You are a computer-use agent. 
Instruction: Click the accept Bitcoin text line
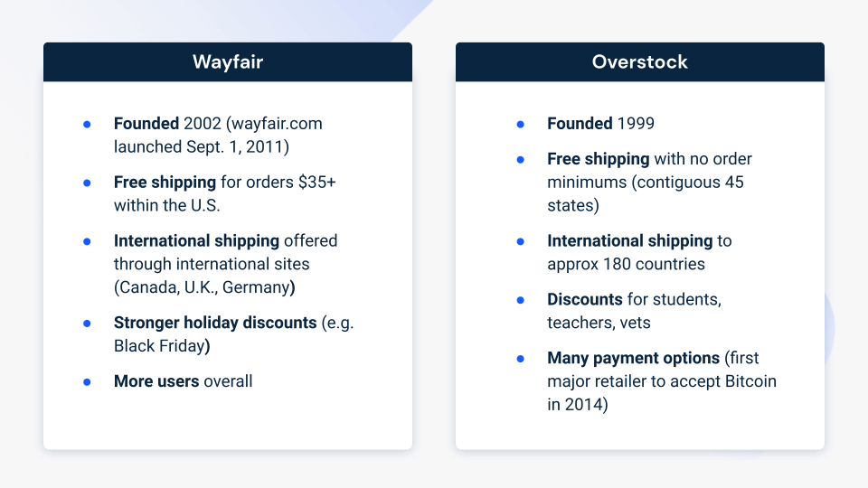tap(662, 381)
